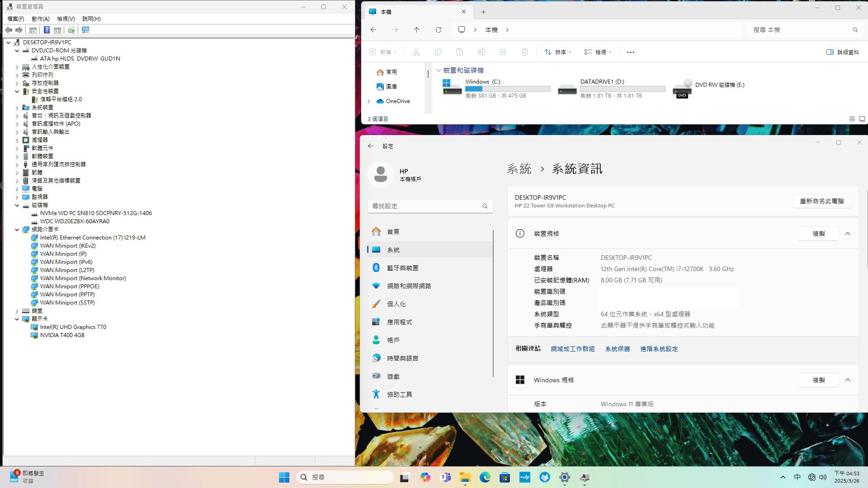Open 排序 sort dropdown

tap(558, 52)
